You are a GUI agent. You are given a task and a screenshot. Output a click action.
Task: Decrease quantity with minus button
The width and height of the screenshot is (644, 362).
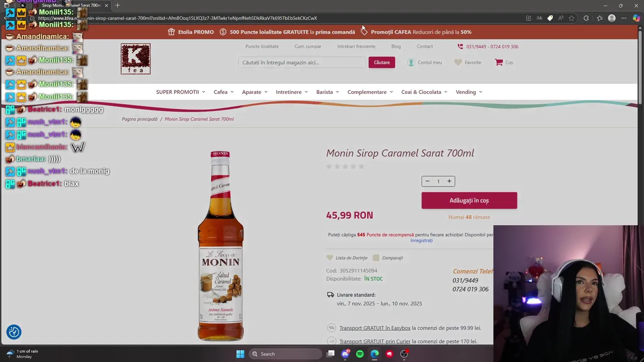[x=427, y=181]
